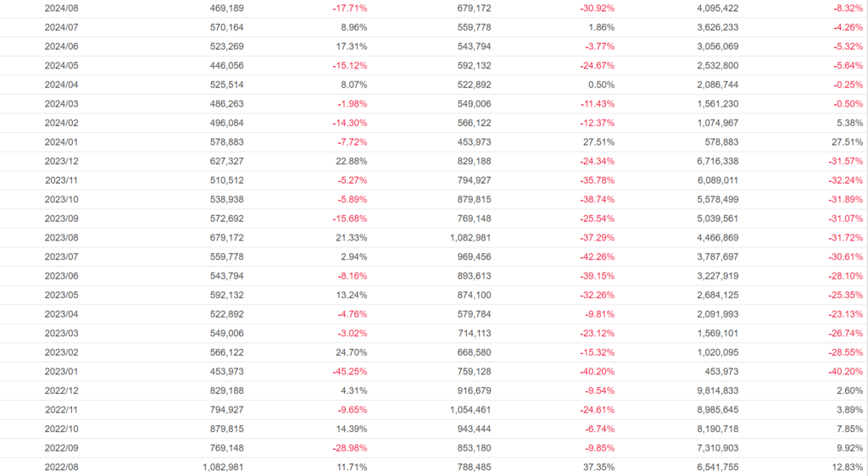868x476 pixels.
Task: Select the 1,054,461 value cell
Action: pyautogui.click(x=465, y=410)
